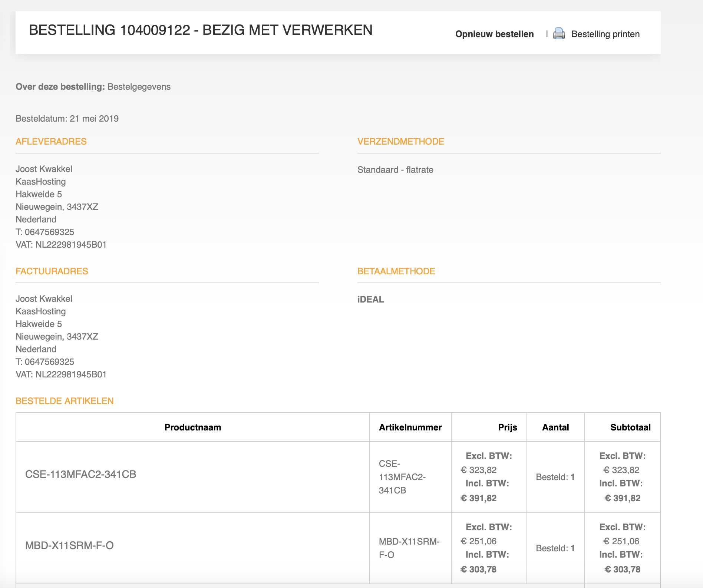Click the delivery address VAT number

coord(61,245)
